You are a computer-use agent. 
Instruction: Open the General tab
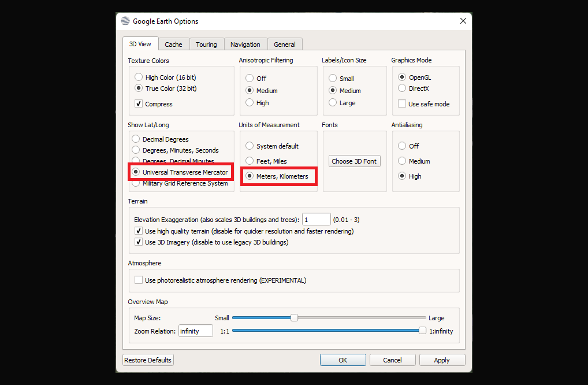[x=285, y=45]
